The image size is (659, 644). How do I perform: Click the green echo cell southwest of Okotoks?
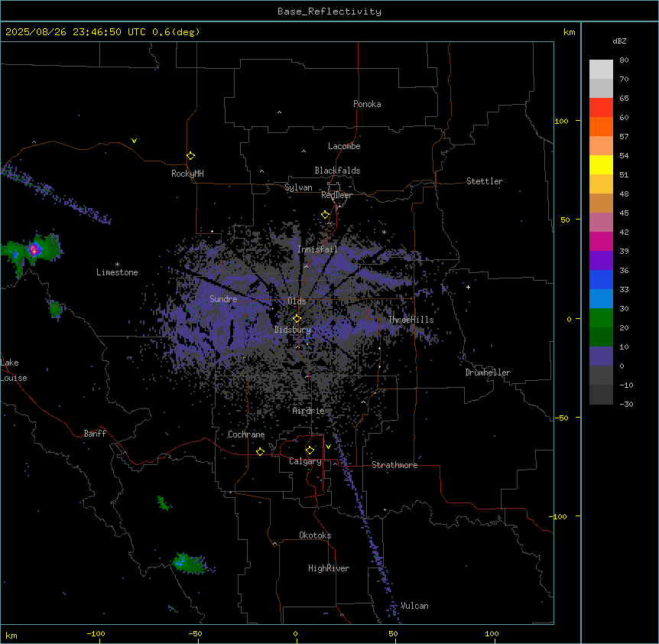(190, 563)
